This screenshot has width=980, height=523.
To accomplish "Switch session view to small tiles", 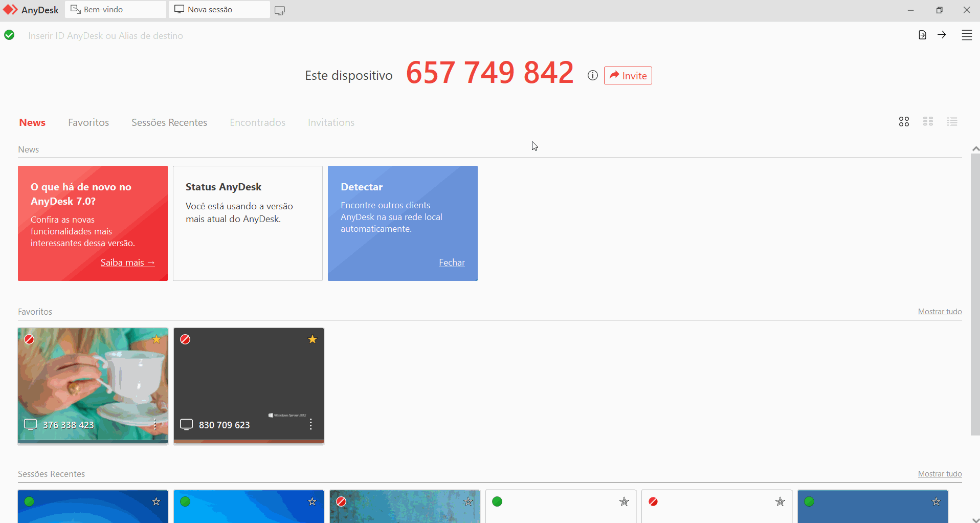I will [x=928, y=121].
